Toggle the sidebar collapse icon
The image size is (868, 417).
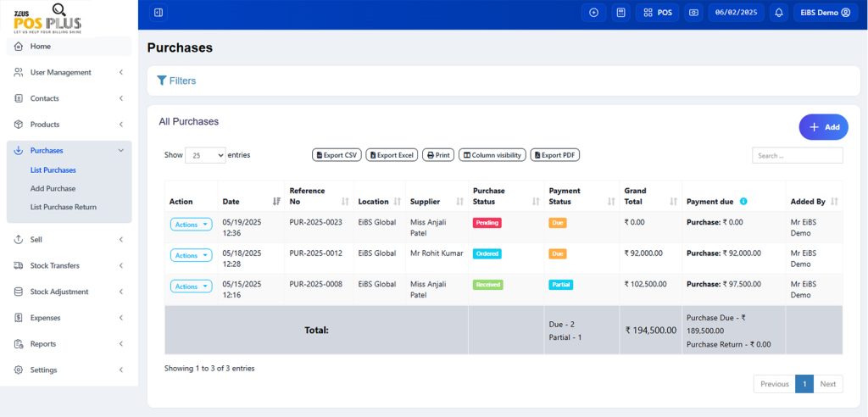click(159, 12)
